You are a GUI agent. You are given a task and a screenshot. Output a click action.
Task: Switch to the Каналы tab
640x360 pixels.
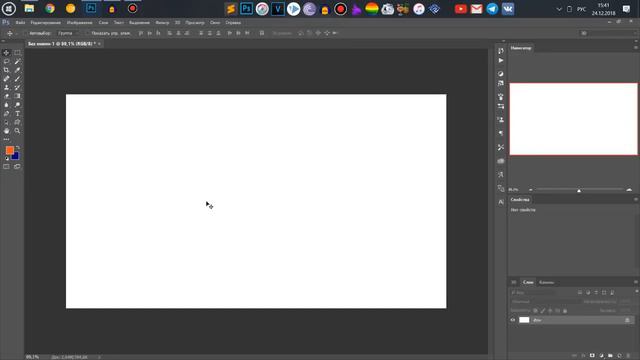tap(546, 282)
